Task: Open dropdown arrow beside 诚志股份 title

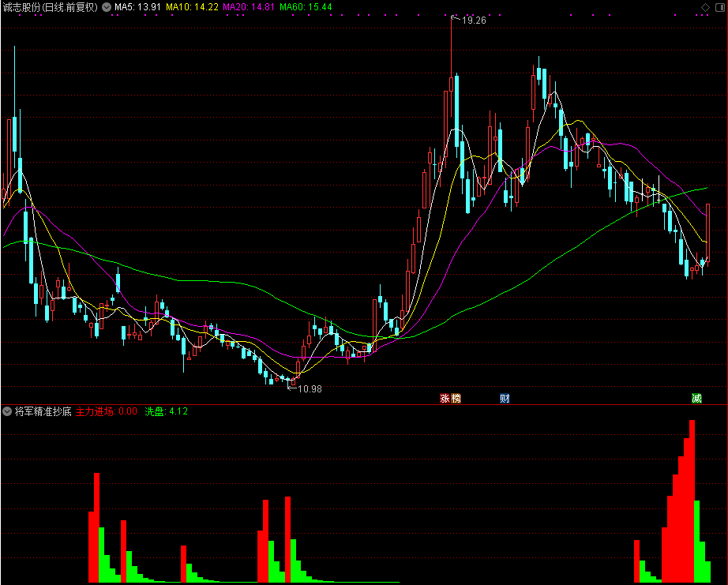Action: pos(107,7)
